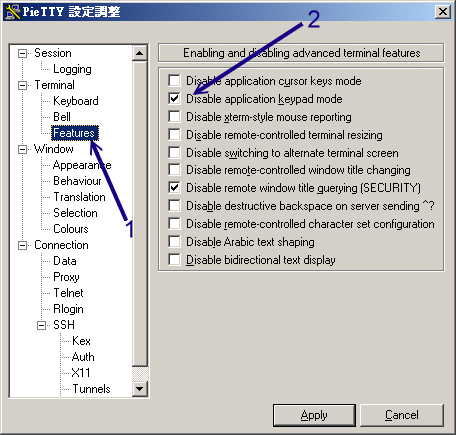Image resolution: width=456 pixels, height=435 pixels.
Task: Collapse the SSH tree node
Action: (x=41, y=325)
